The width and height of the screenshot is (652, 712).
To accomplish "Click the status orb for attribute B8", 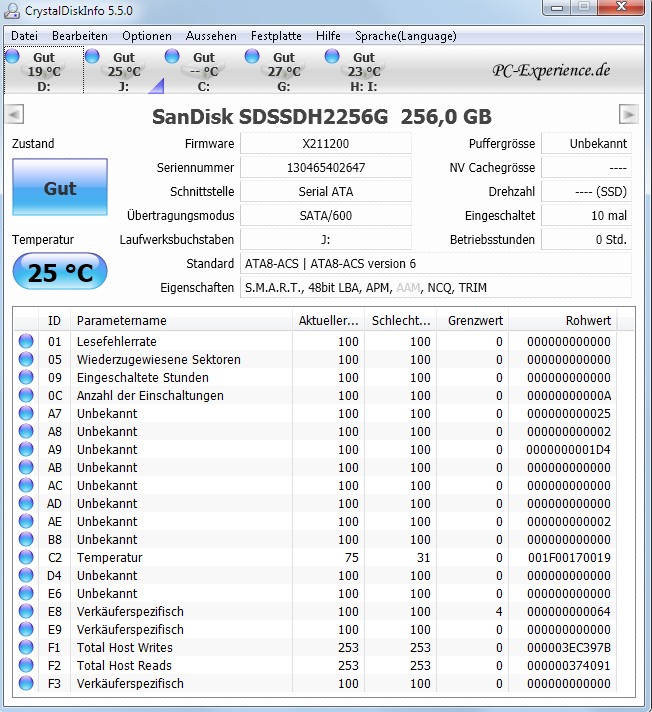I will coord(26,539).
